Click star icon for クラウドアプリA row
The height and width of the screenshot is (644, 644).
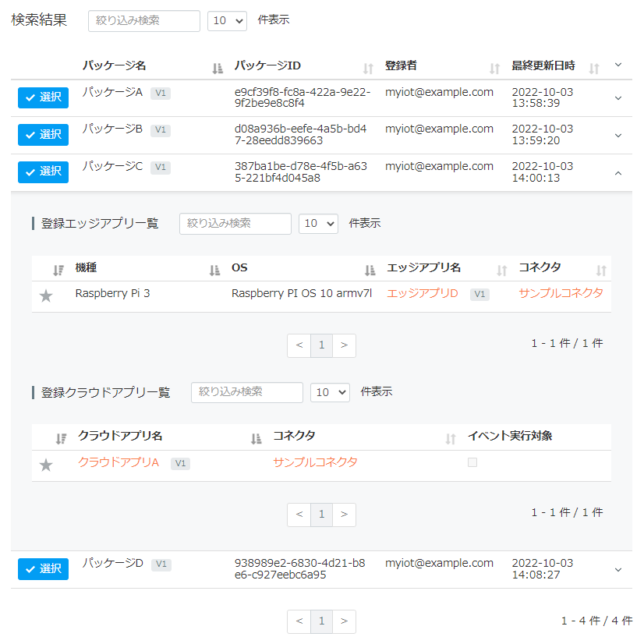pos(46,465)
